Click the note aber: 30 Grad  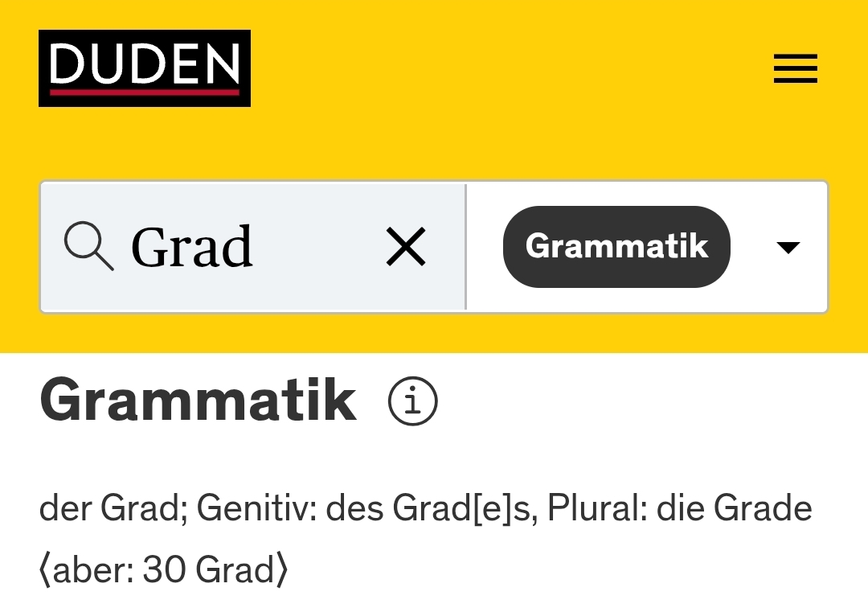tap(164, 569)
